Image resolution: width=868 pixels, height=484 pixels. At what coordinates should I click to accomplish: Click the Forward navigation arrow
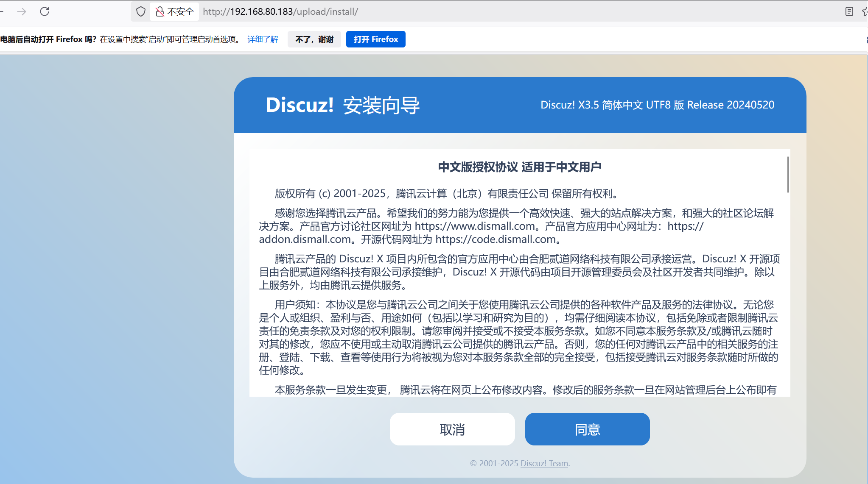[x=22, y=11]
